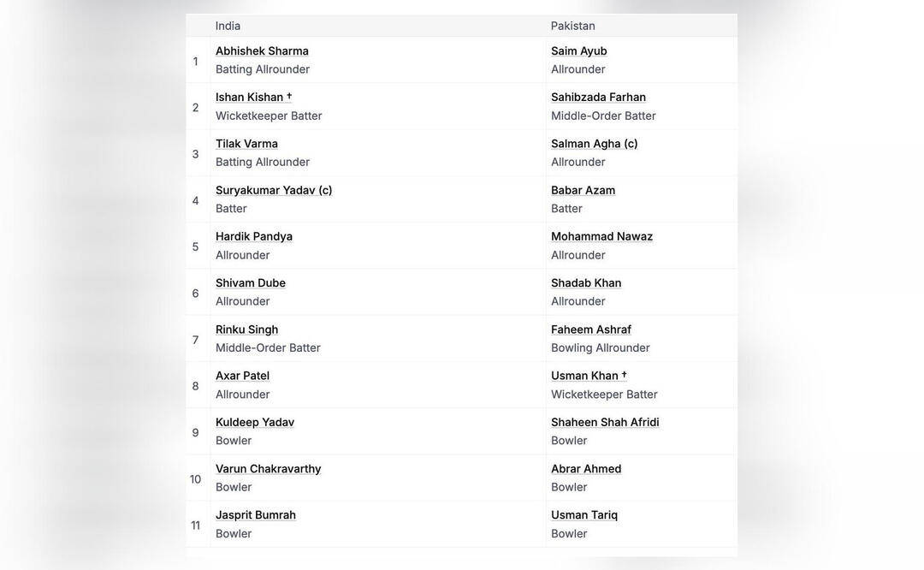Click the Ishan Kishan player name
Image resolution: width=924 pixels, height=570 pixels.
click(x=249, y=97)
